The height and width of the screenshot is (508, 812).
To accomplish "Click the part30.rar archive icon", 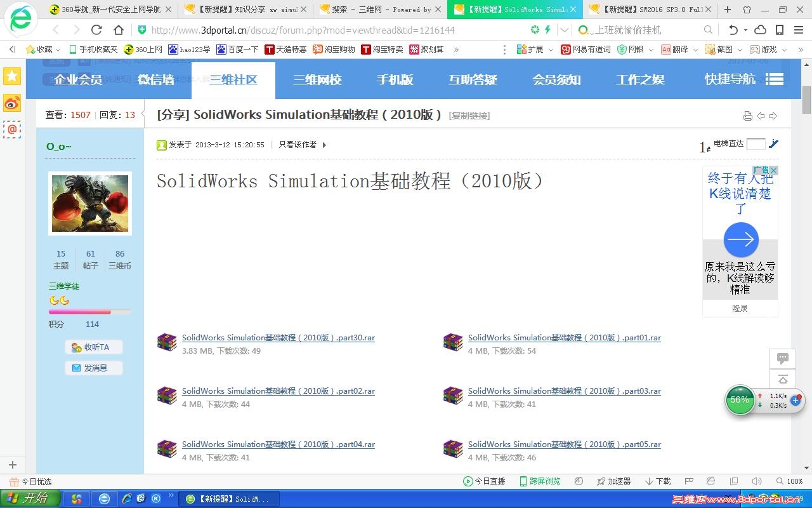I will pyautogui.click(x=167, y=342).
